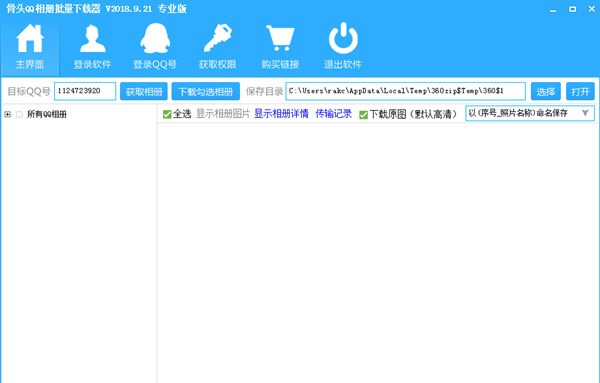Focus the 目标QQ号 input field
This screenshot has width=600, height=383.
85,91
